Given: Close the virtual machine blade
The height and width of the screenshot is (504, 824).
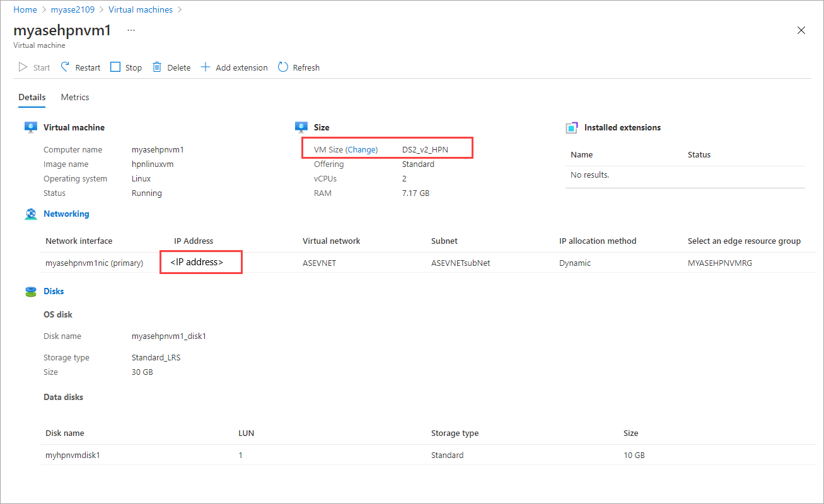Looking at the screenshot, I should pos(801,30).
